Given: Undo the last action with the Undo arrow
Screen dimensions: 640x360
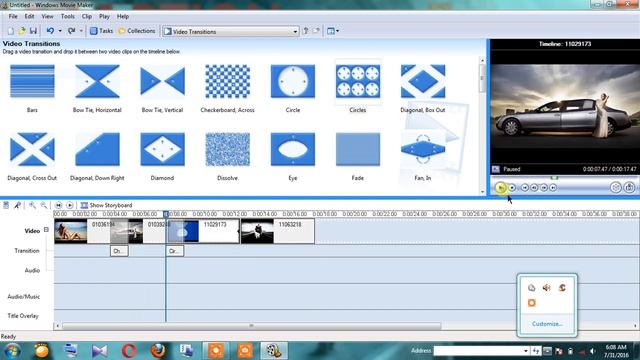Looking at the screenshot, I should coord(50,31).
